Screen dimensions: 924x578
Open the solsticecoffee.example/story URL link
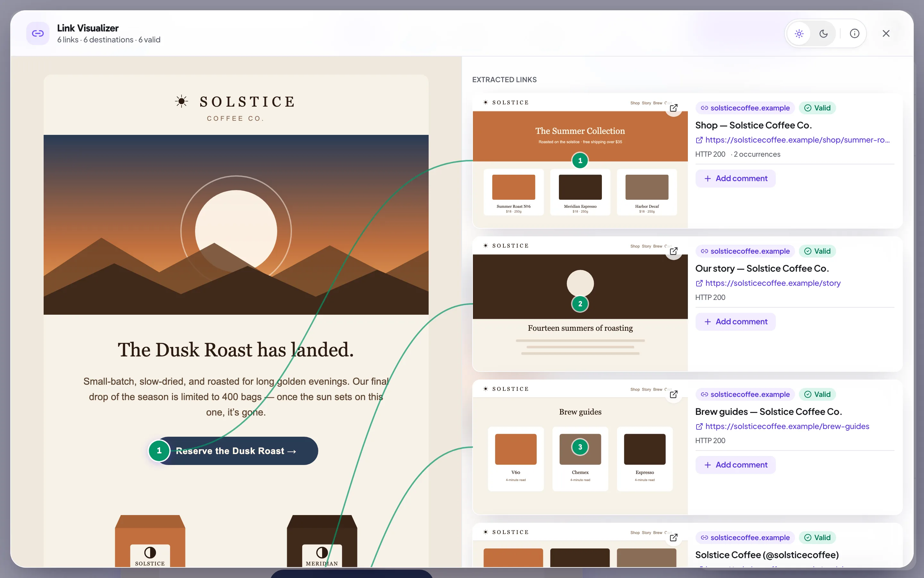[x=768, y=283]
